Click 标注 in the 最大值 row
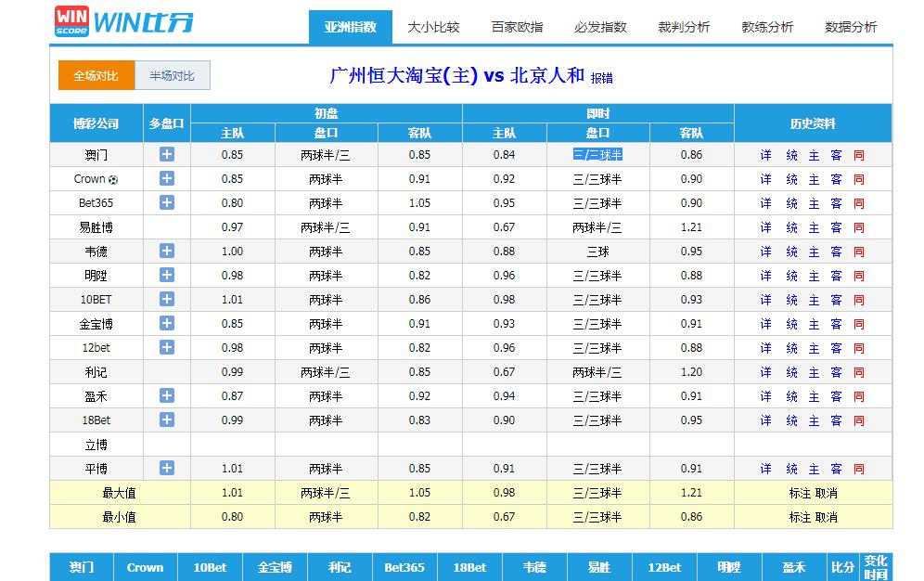The width and height of the screenshot is (924, 581). (801, 493)
